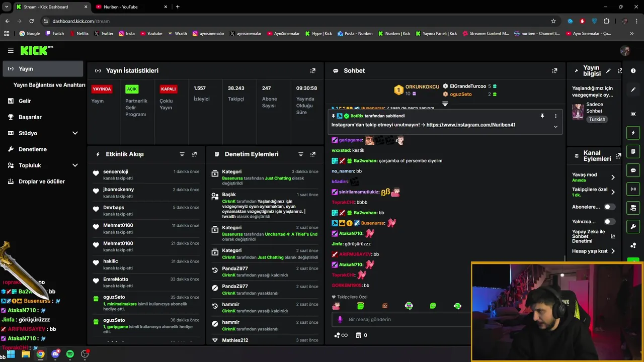Open Yapay Zeka ile Sohbet Denetimi link
Image resolution: width=644 pixels, height=362 pixels.
pos(593,236)
